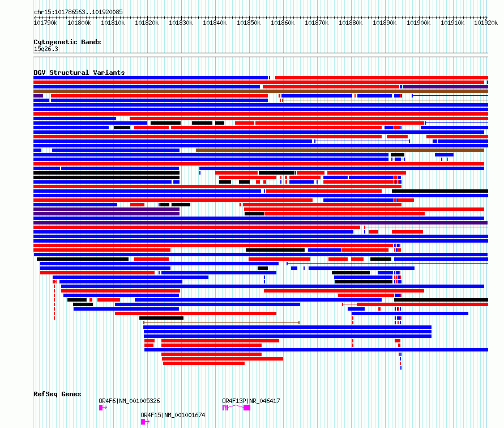
Task: Select the full-width purple variant bar mid-track
Action: point(260,223)
